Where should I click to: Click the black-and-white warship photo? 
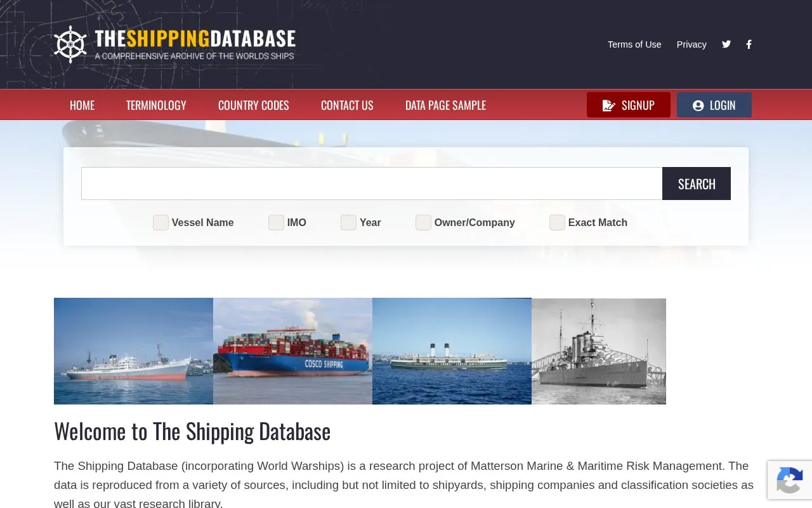point(599,351)
